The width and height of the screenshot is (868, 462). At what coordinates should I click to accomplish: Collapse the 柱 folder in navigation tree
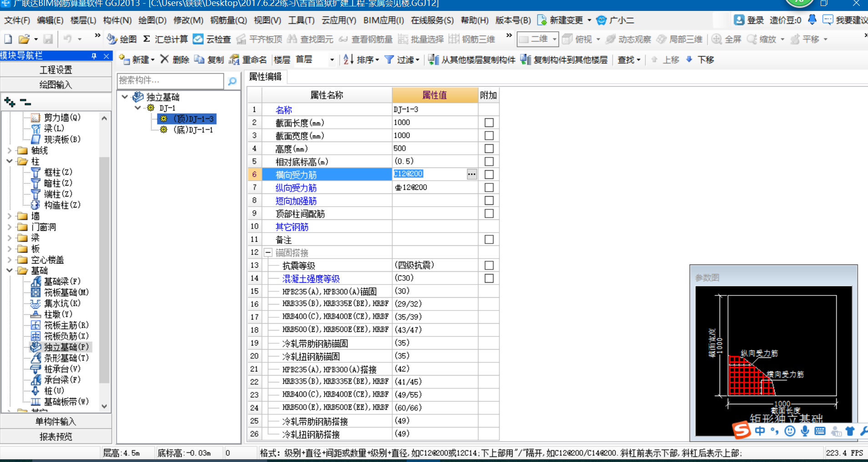point(10,161)
